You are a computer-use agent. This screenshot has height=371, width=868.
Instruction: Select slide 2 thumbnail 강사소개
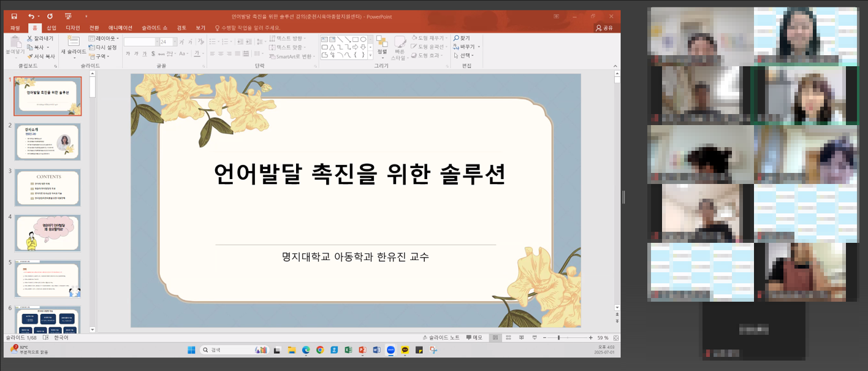(47, 142)
